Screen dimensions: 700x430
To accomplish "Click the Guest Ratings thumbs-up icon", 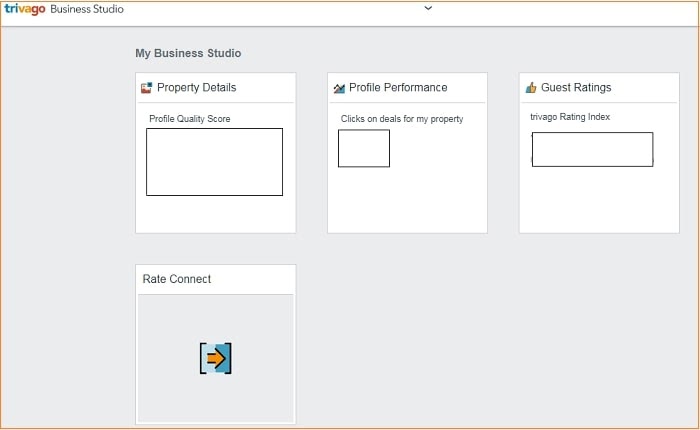I will click(531, 88).
